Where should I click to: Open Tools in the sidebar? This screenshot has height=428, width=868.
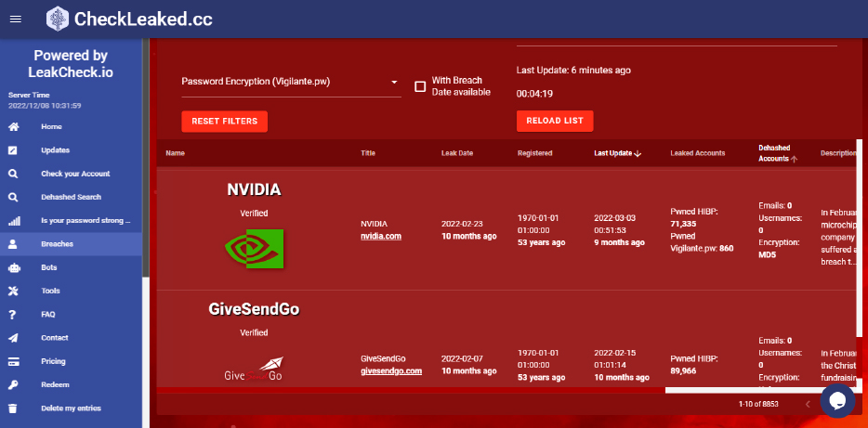[x=71, y=291]
